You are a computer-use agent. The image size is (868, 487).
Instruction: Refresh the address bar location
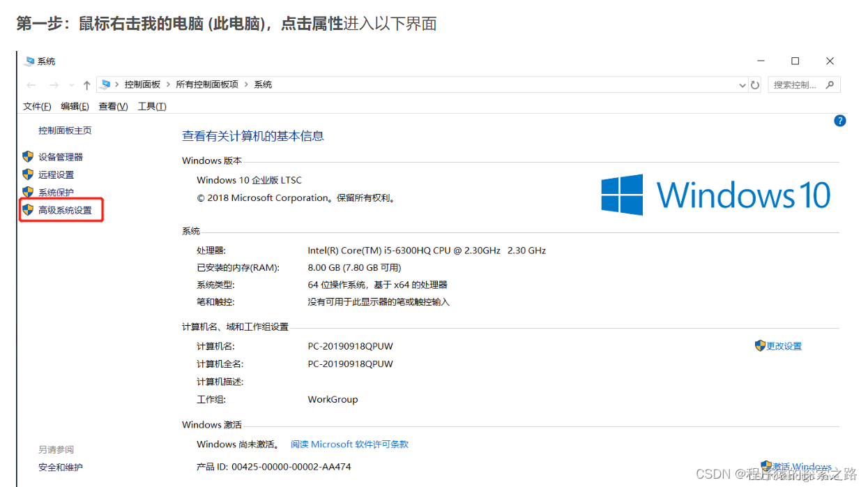755,85
